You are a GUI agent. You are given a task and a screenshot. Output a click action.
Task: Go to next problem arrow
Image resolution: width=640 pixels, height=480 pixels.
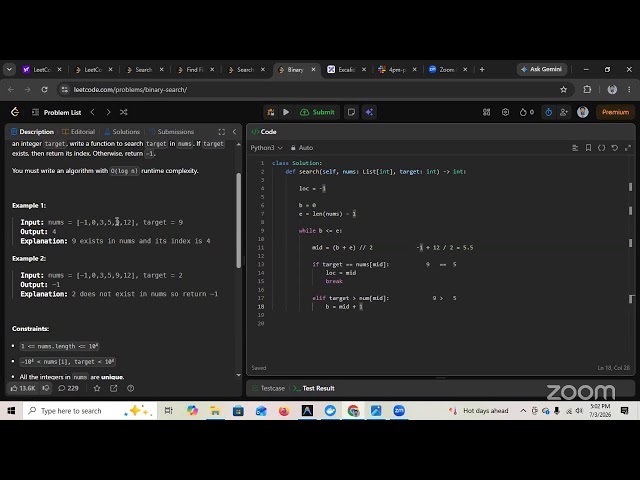(x=108, y=112)
